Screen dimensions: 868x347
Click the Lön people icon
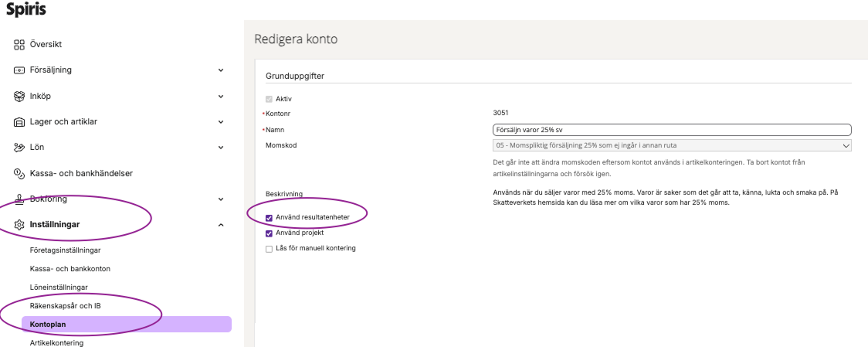pos(20,148)
